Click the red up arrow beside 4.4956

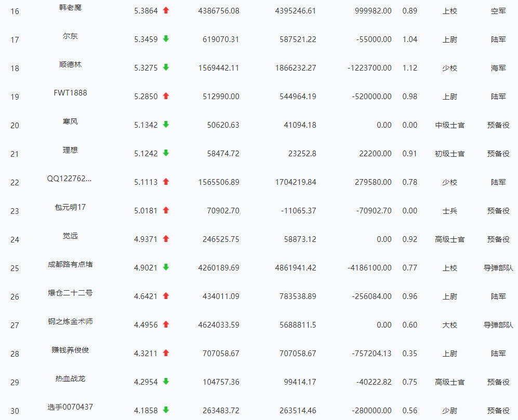166,324
